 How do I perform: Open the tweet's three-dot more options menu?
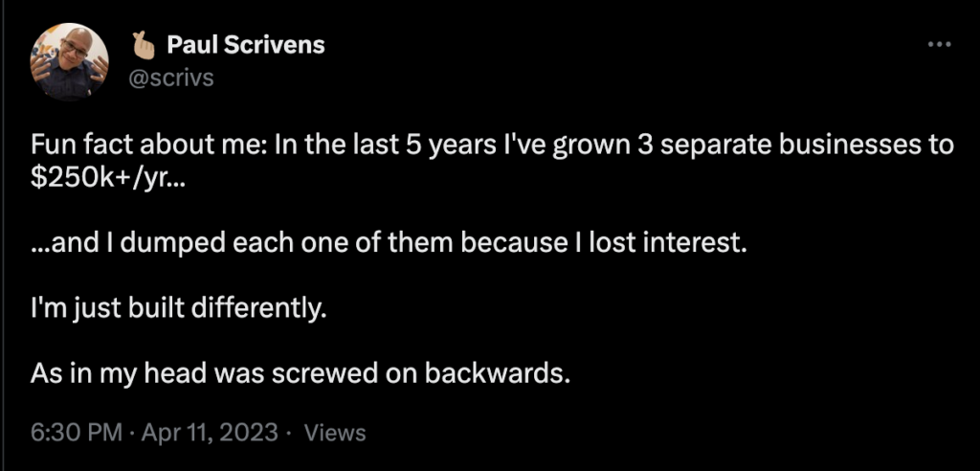[x=940, y=45]
